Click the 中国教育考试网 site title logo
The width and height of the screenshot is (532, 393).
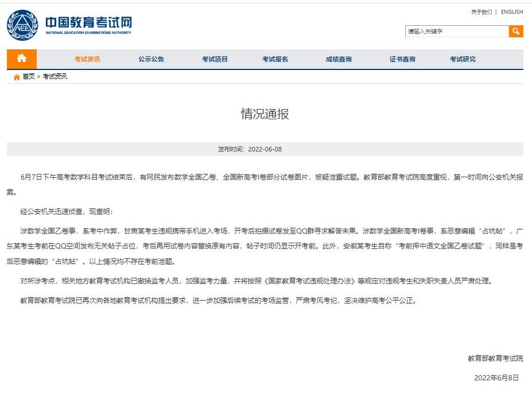click(x=89, y=24)
